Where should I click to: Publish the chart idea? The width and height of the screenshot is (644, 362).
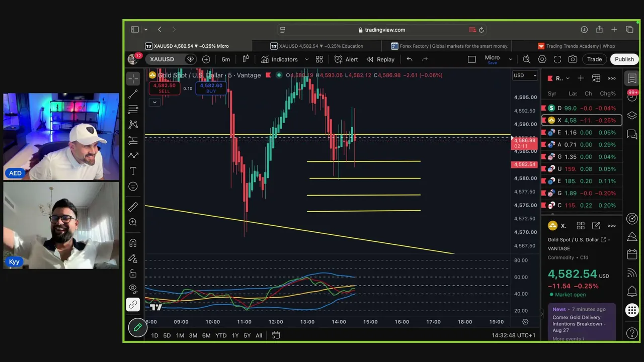click(x=624, y=59)
